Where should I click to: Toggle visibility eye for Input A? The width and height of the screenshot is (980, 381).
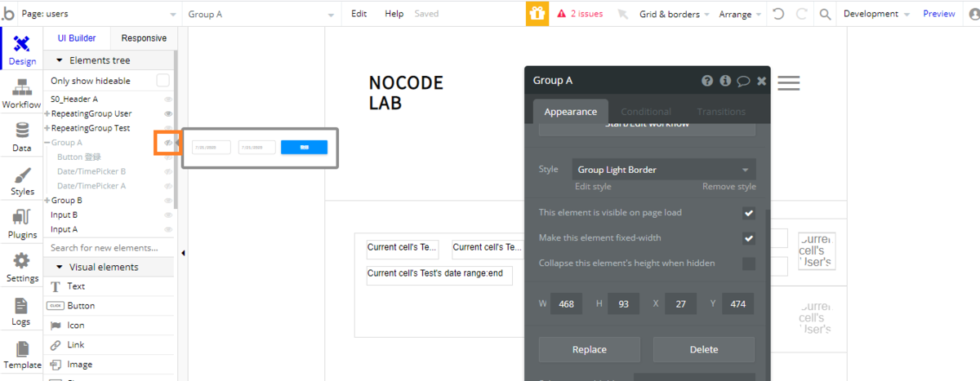pos(168,230)
